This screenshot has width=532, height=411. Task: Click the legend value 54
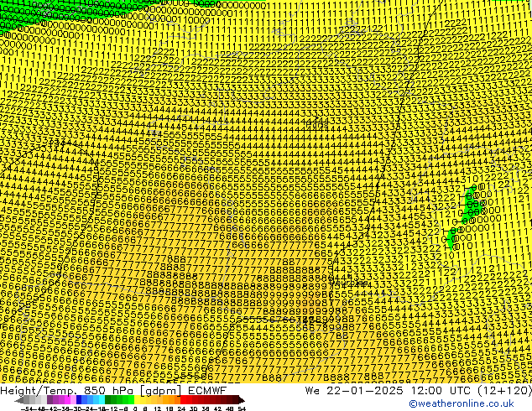[x=242, y=409]
